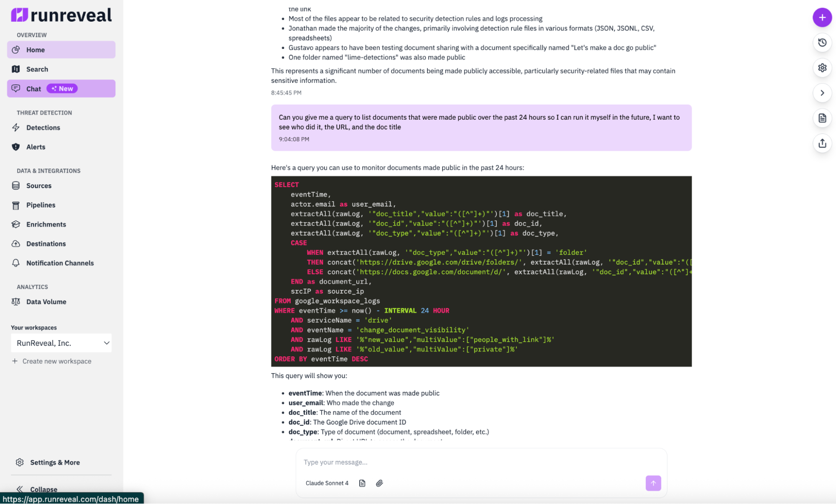This screenshot has width=836, height=504.
Task: Click the user_email bullet description
Action: pos(341,403)
